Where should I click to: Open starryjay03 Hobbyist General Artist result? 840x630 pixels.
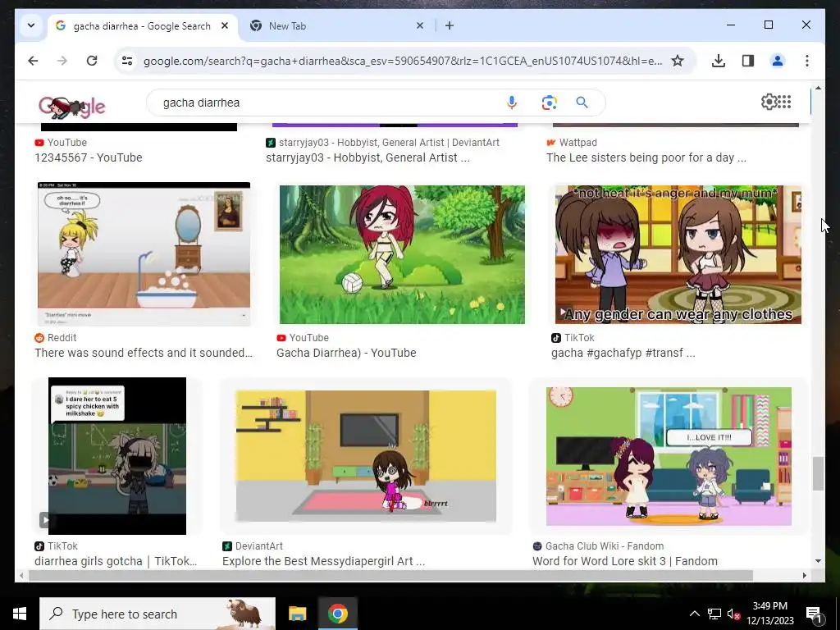[x=367, y=157]
